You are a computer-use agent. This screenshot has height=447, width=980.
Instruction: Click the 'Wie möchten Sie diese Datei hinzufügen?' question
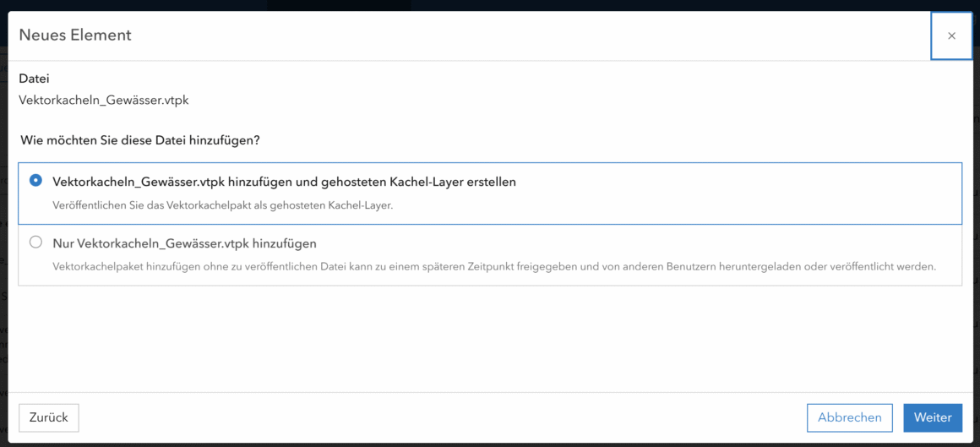coord(139,140)
